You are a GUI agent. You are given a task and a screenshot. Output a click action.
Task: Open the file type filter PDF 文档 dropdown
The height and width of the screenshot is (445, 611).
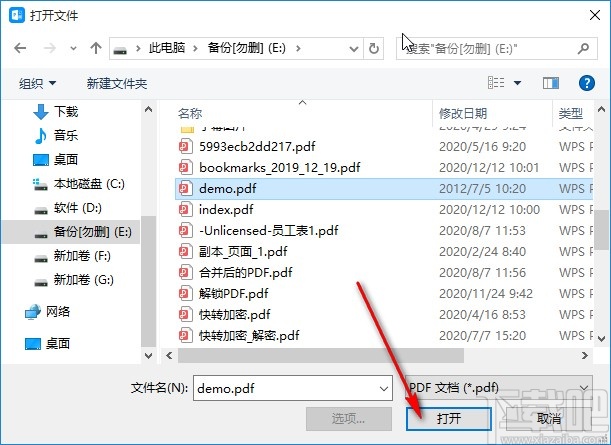pyautogui.click(x=499, y=388)
